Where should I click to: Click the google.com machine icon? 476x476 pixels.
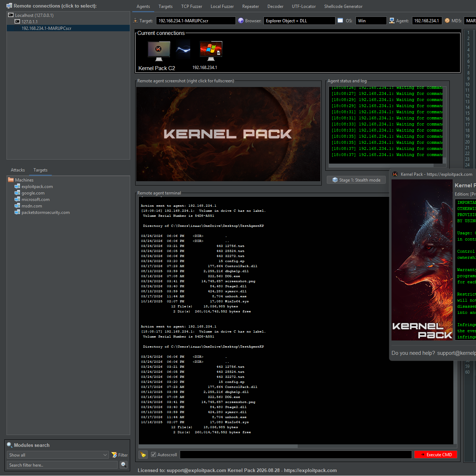click(17, 193)
